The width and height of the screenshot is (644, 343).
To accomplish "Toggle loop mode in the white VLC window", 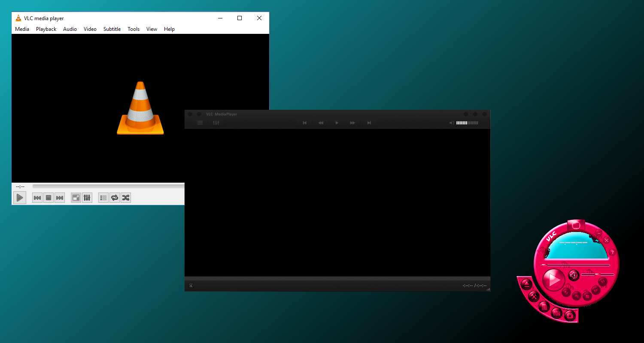I will pos(115,198).
